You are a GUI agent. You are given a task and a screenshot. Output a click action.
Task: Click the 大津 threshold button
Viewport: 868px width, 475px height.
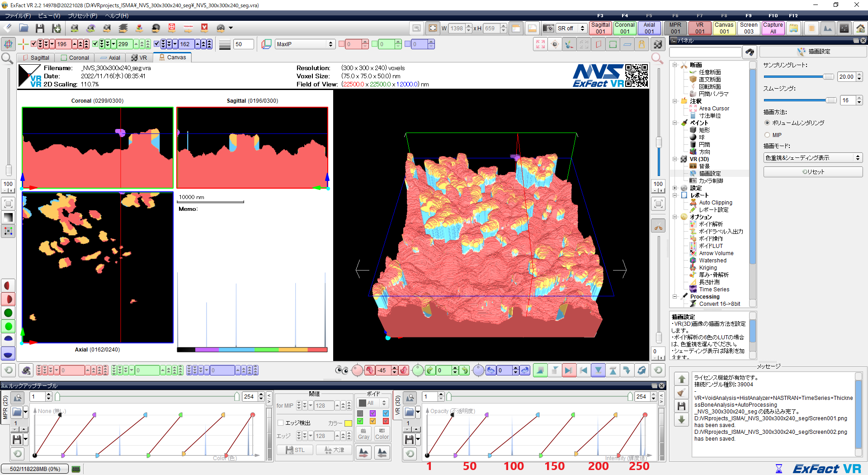pyautogui.click(x=334, y=450)
